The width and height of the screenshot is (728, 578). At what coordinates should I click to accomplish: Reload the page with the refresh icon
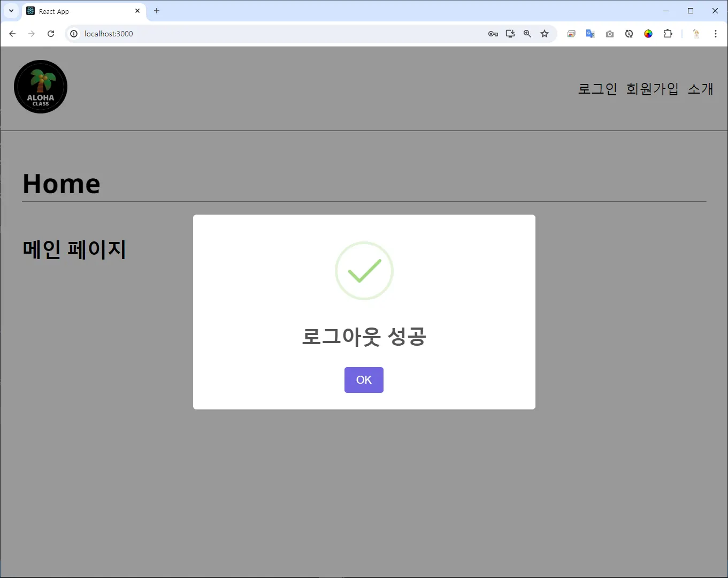[x=51, y=34]
